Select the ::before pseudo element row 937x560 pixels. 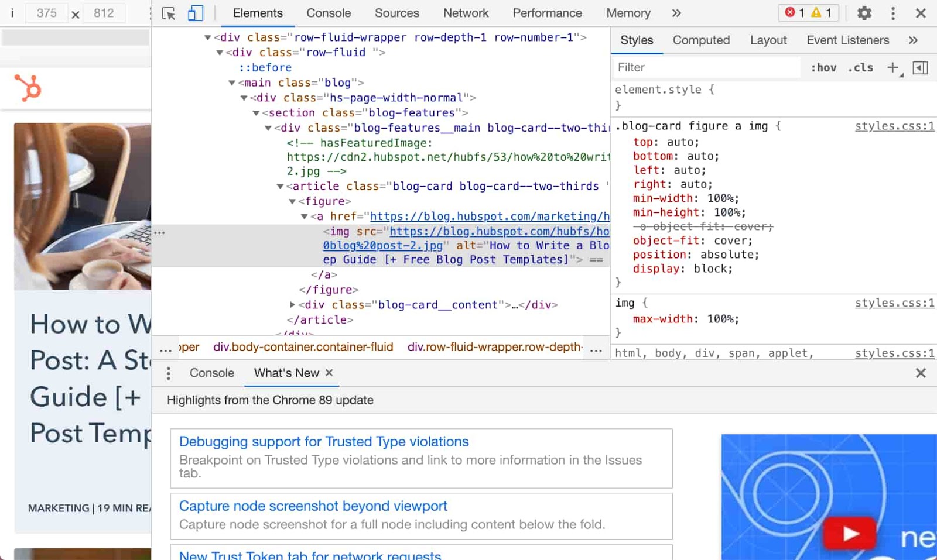coord(265,67)
